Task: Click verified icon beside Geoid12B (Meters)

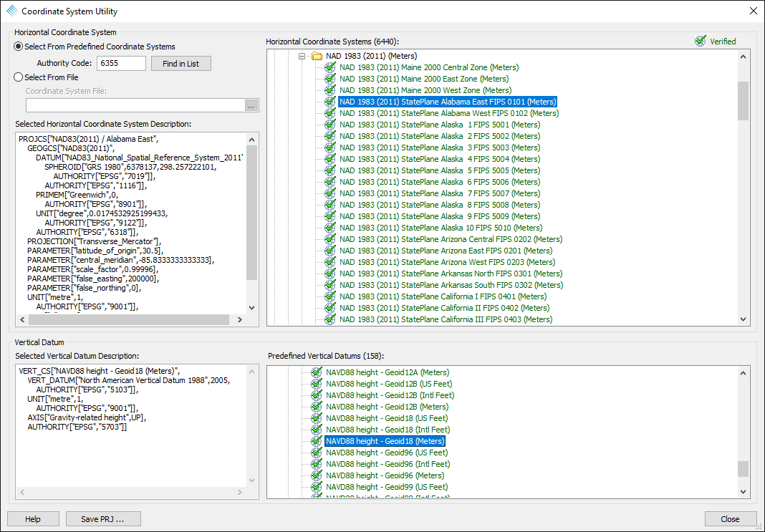Action: (317, 407)
